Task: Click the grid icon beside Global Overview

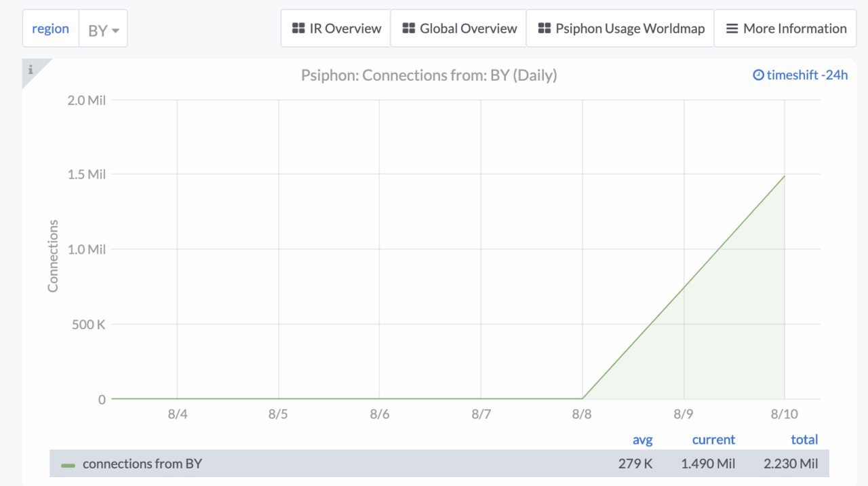Action: pyautogui.click(x=408, y=29)
